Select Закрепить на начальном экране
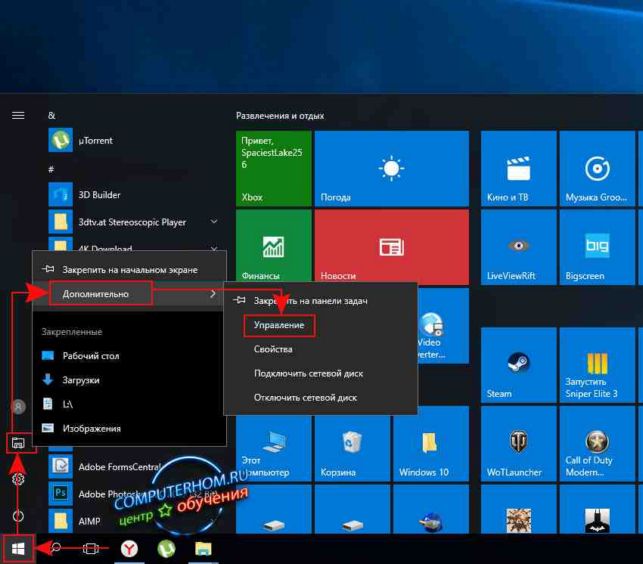 click(x=129, y=269)
